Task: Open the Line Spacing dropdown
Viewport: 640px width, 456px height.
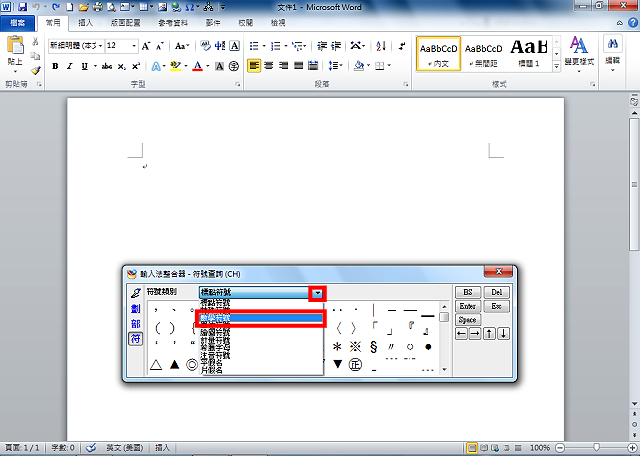Action: pyautogui.click(x=336, y=65)
